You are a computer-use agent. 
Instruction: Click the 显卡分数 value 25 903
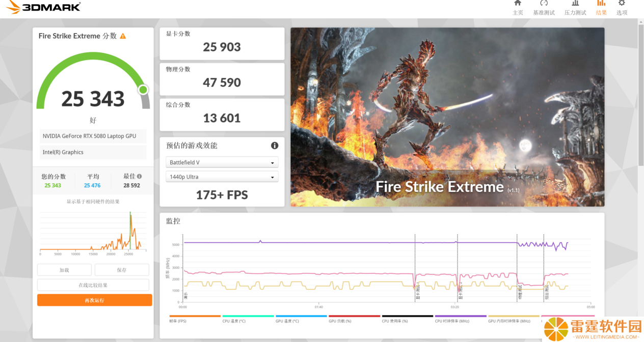(x=222, y=47)
